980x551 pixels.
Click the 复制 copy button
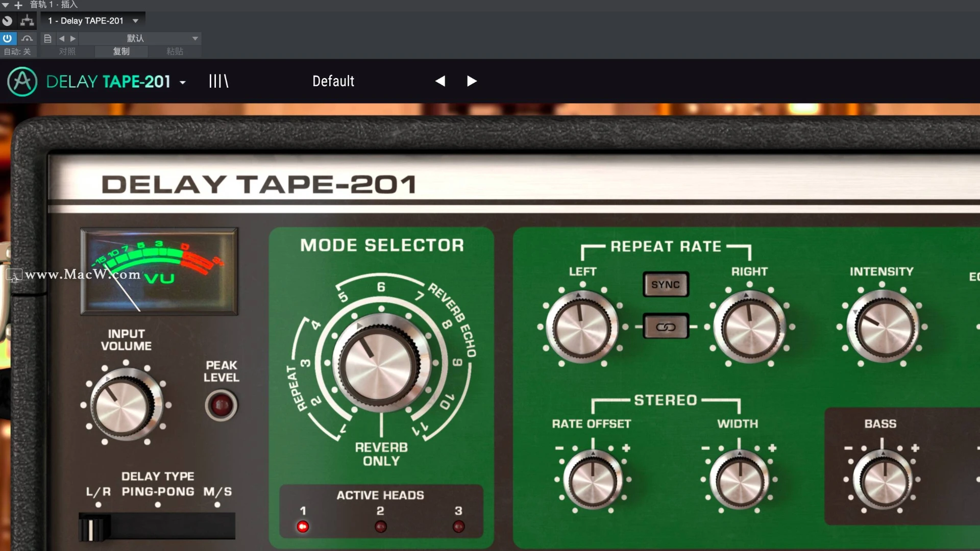121,52
